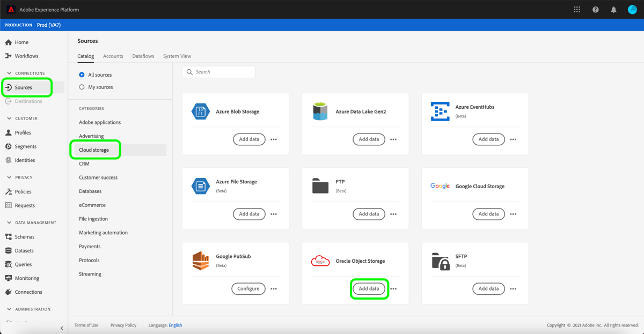Viewport: 644px width, 334px height.
Task: Open the Privacy Policy link
Action: 123,325
